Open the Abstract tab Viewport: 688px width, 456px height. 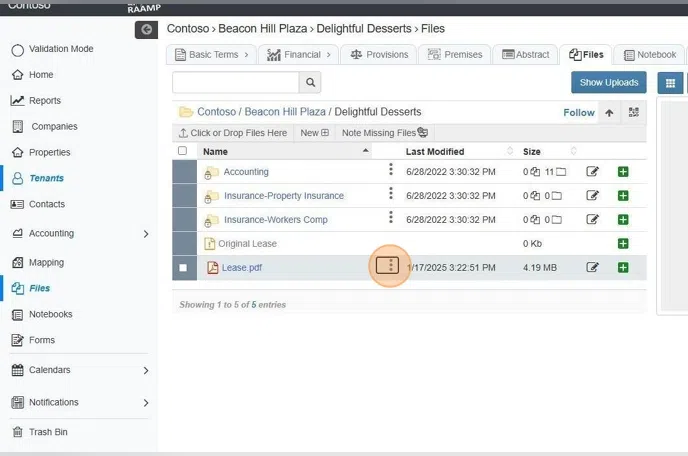point(526,55)
